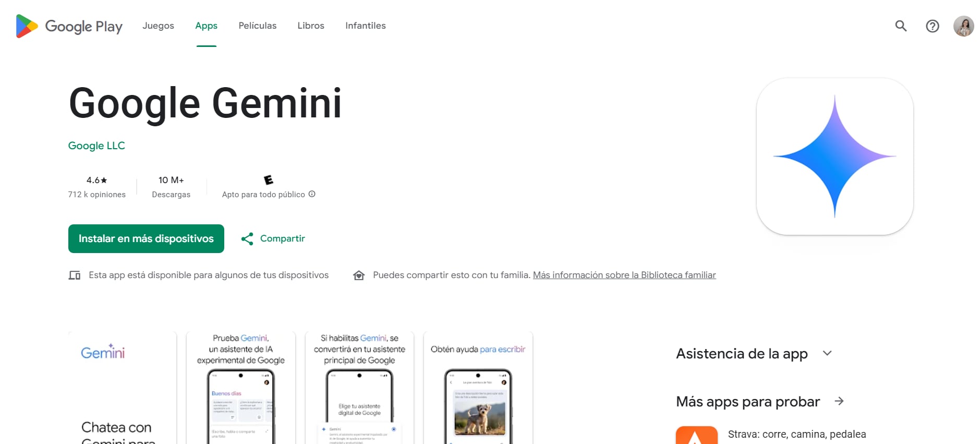Click the Google Play logo
The image size is (980, 444).
(x=69, y=26)
